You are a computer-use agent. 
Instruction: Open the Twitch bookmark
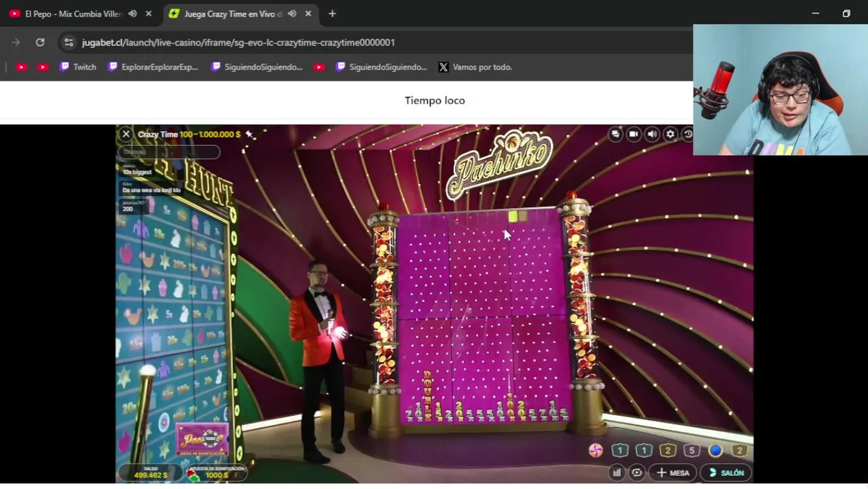(x=78, y=67)
